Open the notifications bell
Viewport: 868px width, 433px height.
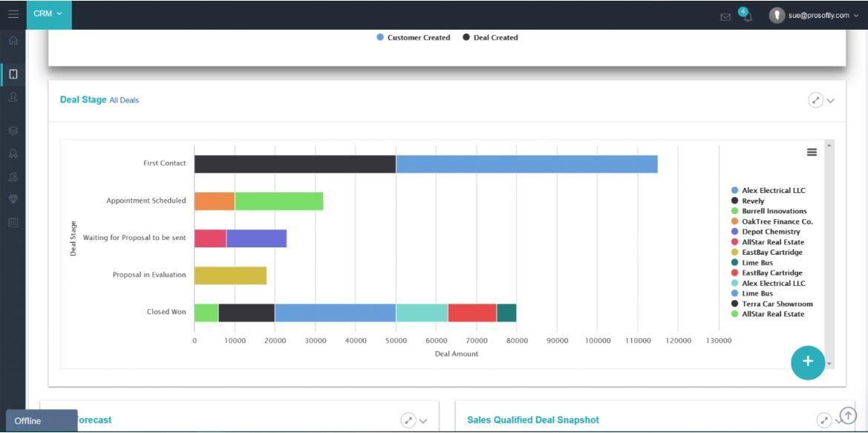pyautogui.click(x=745, y=16)
